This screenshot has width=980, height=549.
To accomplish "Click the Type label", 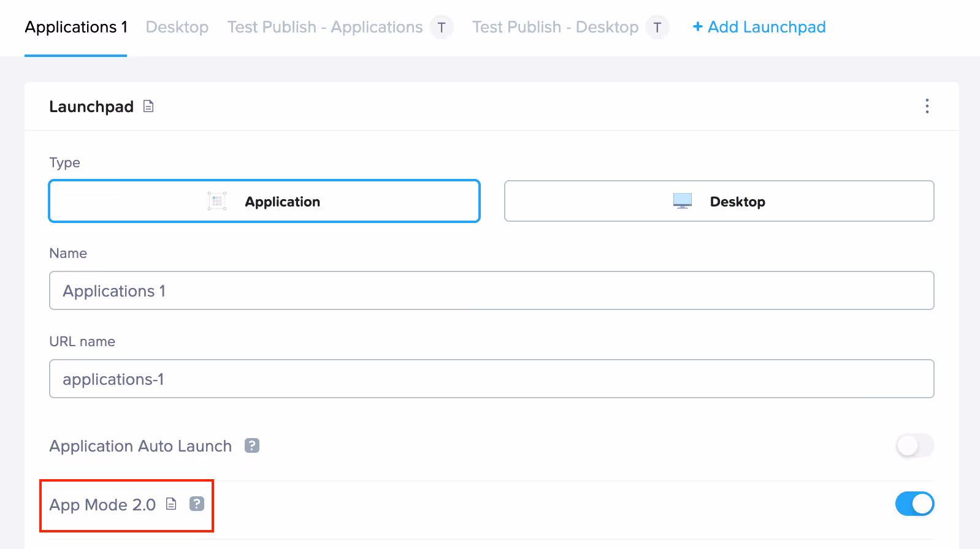I will click(x=64, y=162).
